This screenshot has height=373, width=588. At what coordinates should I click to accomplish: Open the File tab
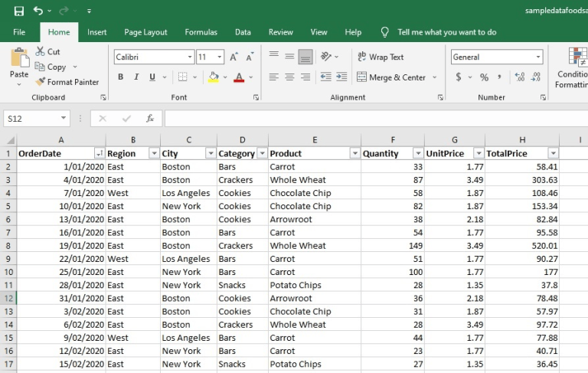pyautogui.click(x=19, y=32)
